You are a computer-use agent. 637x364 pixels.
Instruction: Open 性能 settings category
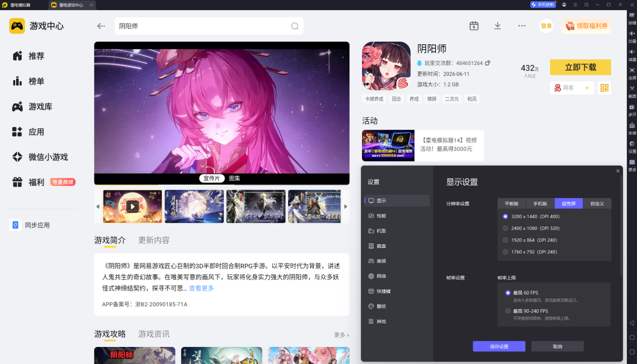[x=397, y=216]
